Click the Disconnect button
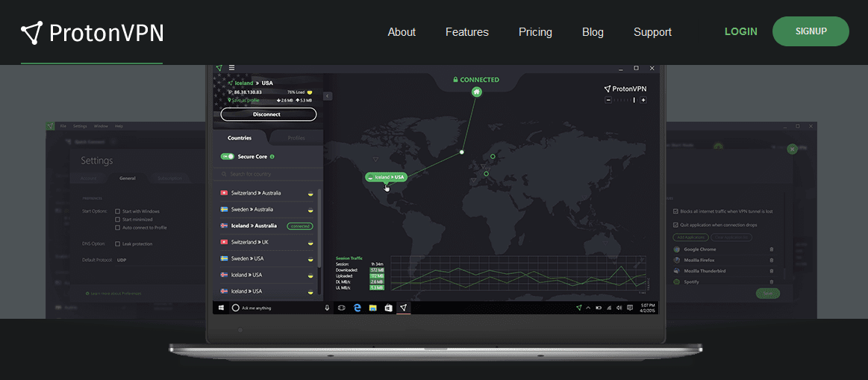The height and width of the screenshot is (380, 868). coord(269,114)
